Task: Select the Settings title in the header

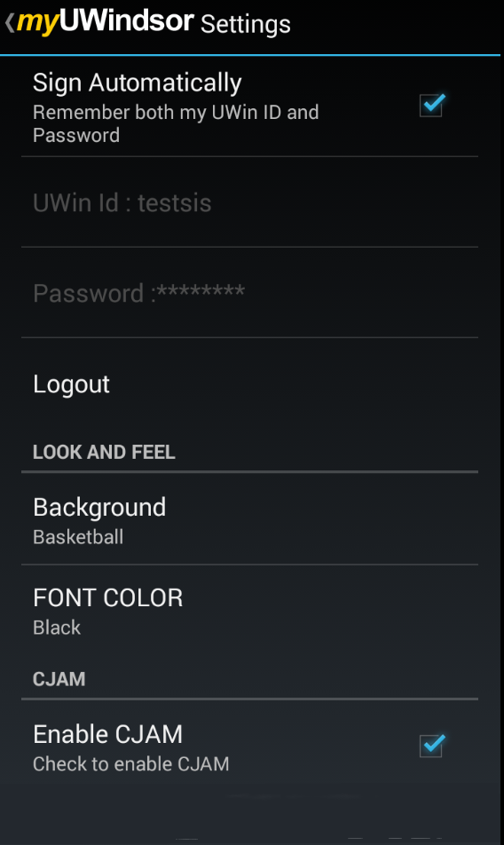Action: tap(246, 25)
